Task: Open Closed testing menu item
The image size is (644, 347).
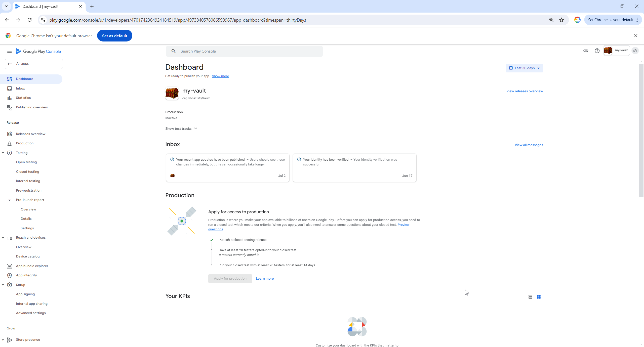Action: tap(28, 172)
